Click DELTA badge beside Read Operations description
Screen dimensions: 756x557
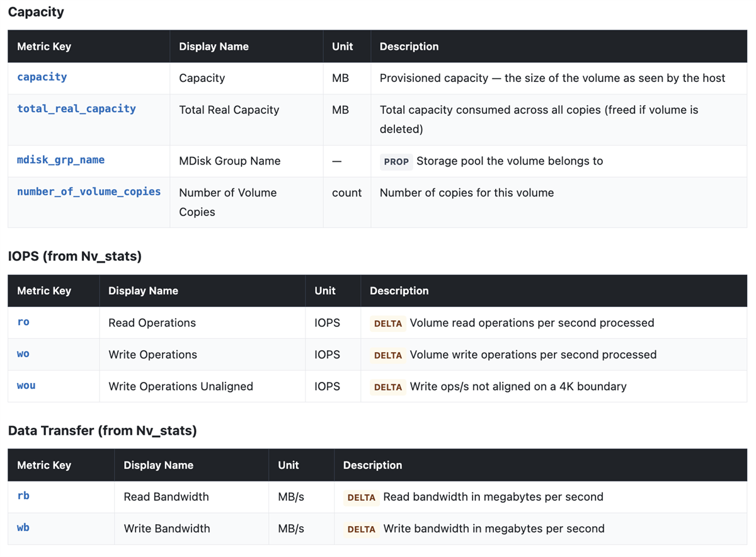tap(388, 323)
